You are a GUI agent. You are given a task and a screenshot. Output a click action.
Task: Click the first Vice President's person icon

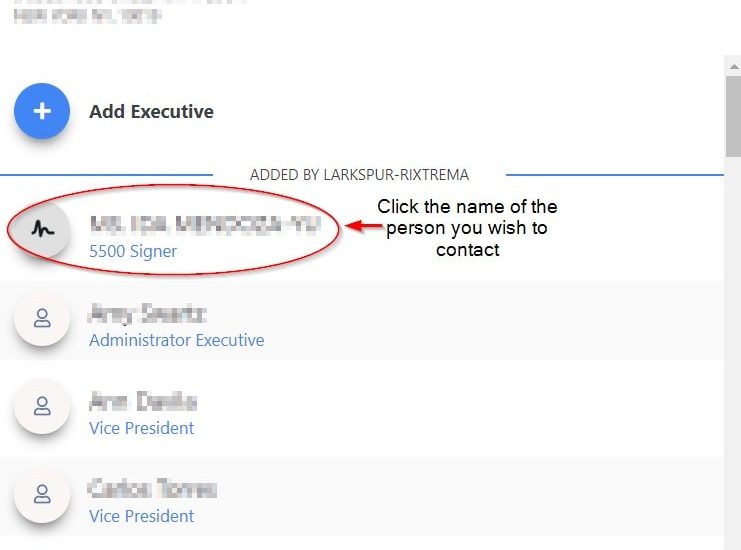click(42, 406)
